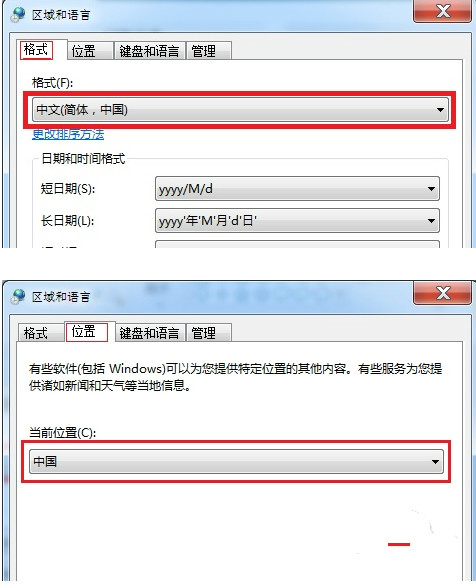Open 键盘和语言 tab in the current location dialog
Viewport: 476px width, 584px height.
tap(149, 333)
